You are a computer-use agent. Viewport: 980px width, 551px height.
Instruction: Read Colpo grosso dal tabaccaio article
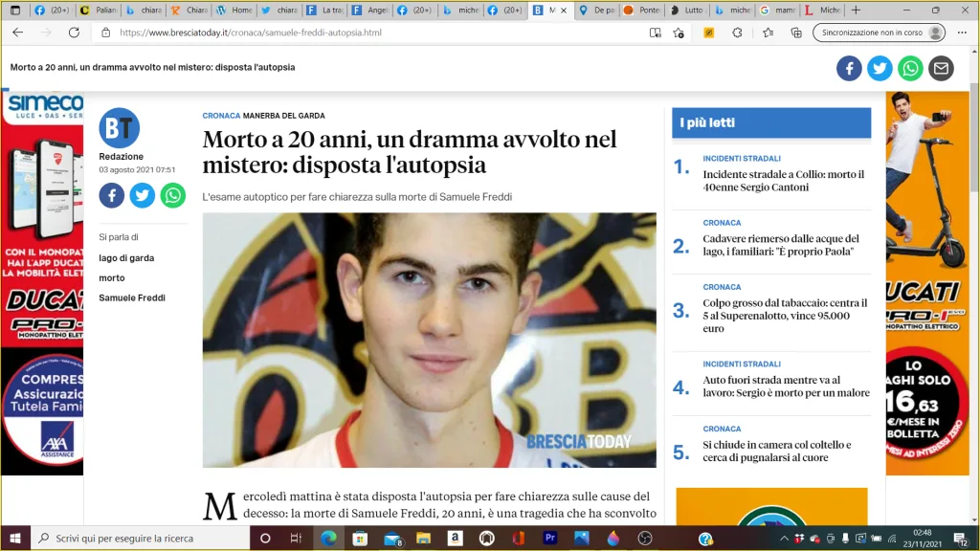[x=785, y=316]
